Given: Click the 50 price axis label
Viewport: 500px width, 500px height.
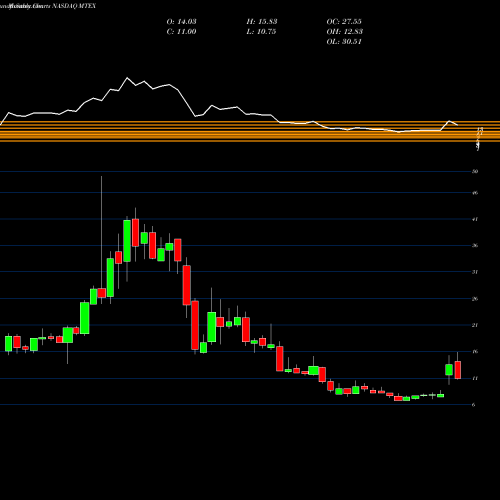Looking at the screenshot, I should click(475, 171).
